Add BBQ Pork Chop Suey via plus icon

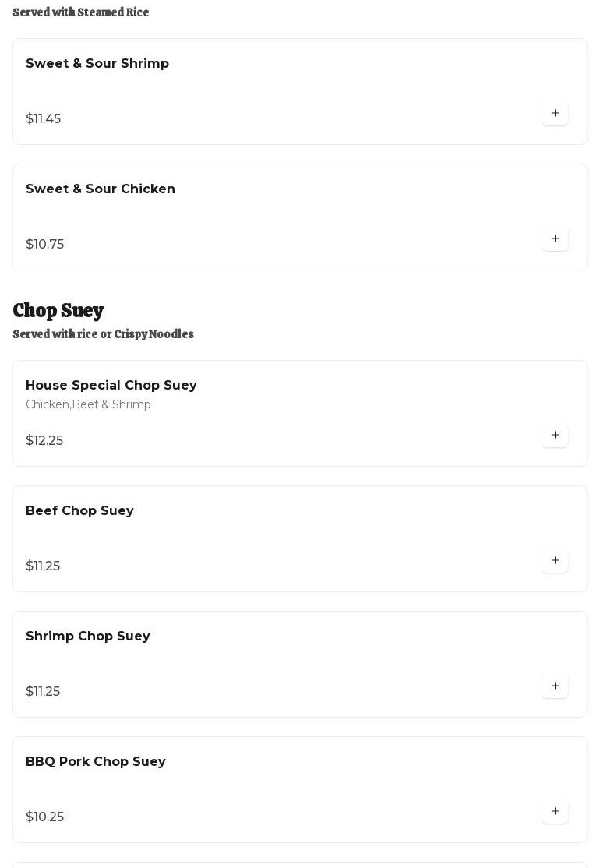click(555, 812)
